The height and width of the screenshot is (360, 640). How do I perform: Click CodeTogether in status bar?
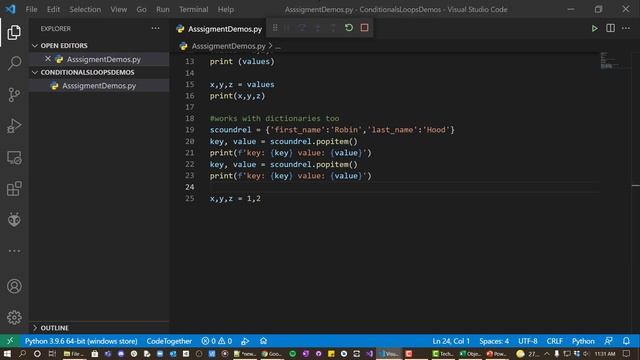[169, 341]
